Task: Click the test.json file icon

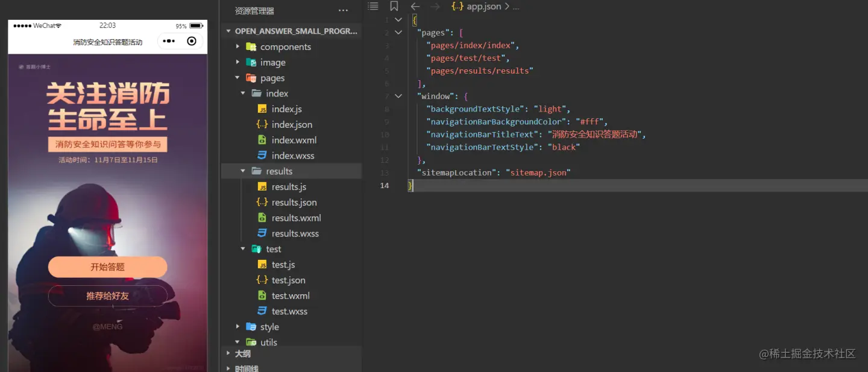Action: click(262, 280)
